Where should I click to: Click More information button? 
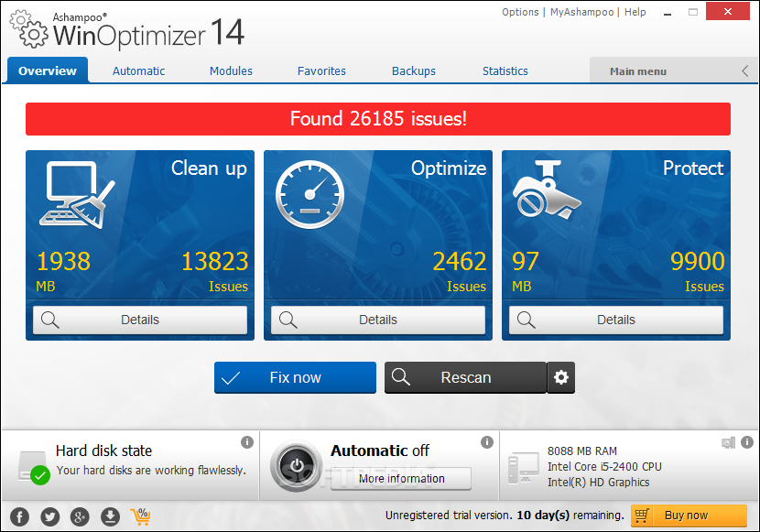pyautogui.click(x=401, y=479)
